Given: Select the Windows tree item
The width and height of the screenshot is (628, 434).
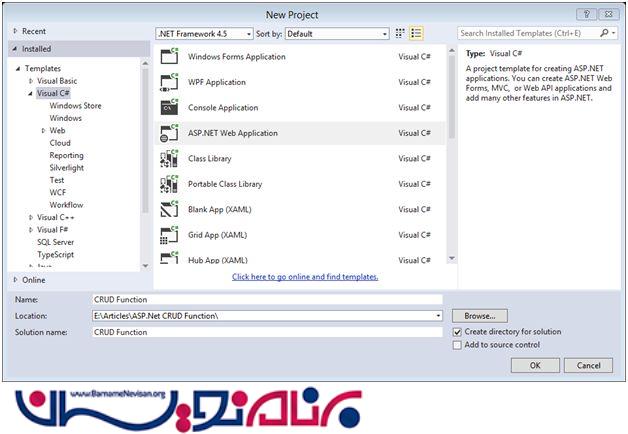Looking at the screenshot, I should [x=66, y=118].
